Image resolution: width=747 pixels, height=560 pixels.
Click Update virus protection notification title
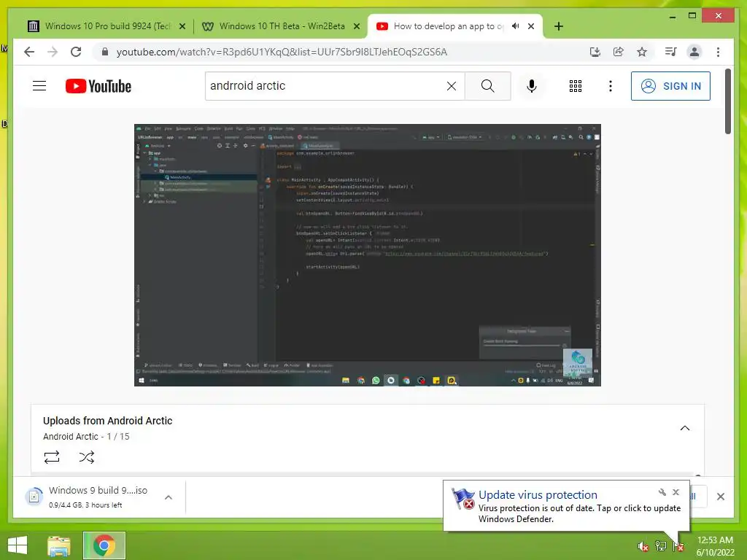538,495
